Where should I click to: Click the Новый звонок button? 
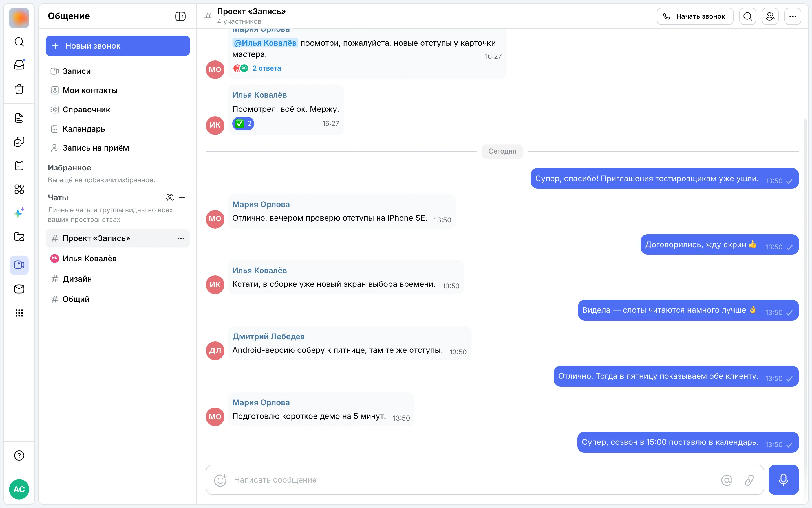[118, 46]
